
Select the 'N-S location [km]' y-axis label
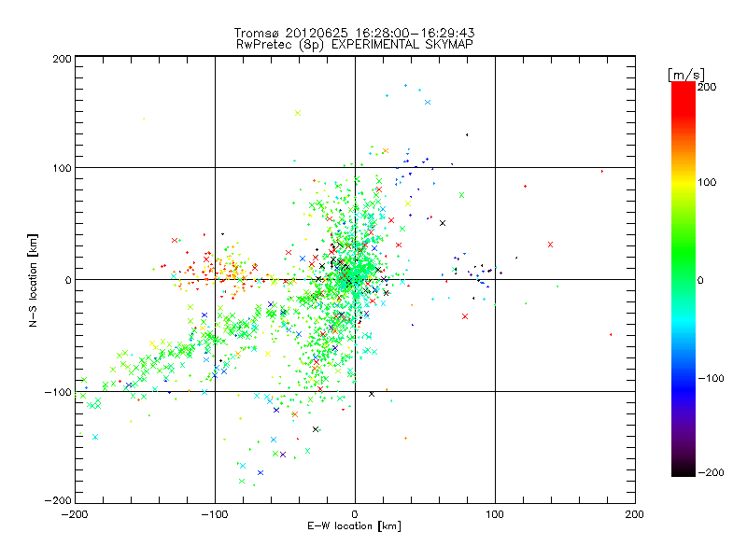pos(33,280)
